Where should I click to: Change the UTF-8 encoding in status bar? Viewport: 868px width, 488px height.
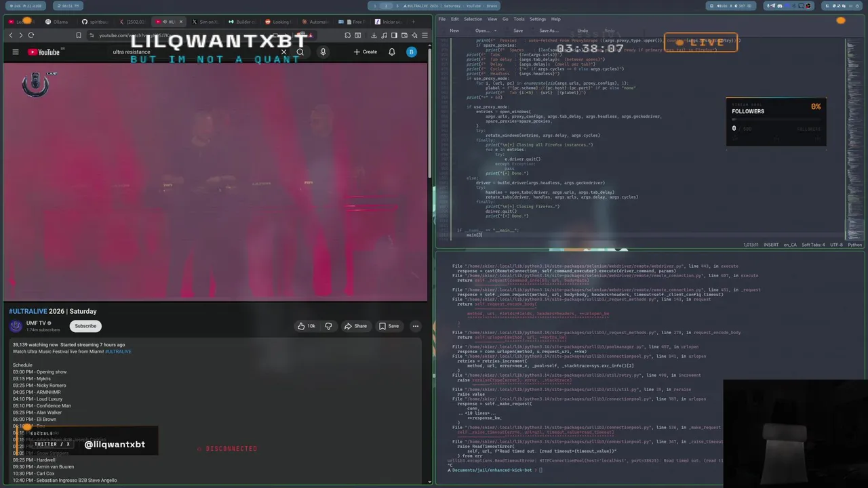coord(836,245)
